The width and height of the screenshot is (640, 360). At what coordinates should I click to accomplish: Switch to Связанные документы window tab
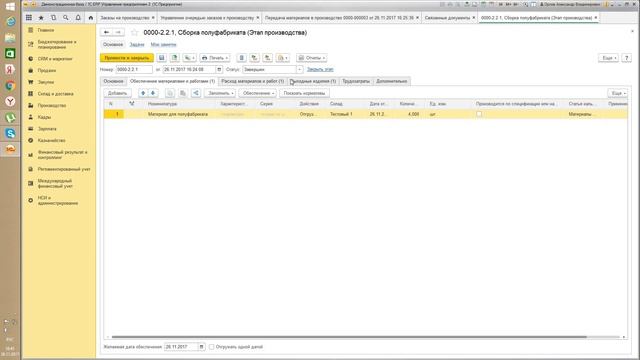pos(447,18)
